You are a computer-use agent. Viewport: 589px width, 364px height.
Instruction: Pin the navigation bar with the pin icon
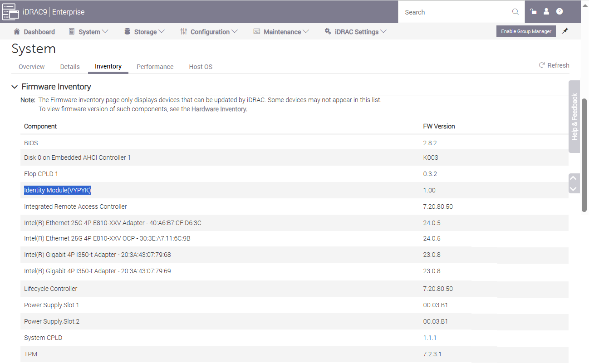(x=565, y=31)
